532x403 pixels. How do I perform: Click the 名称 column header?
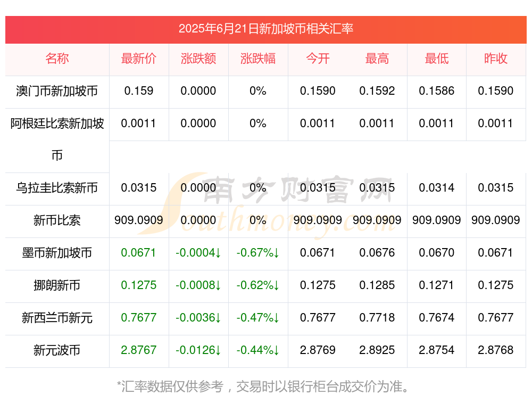click(x=57, y=59)
